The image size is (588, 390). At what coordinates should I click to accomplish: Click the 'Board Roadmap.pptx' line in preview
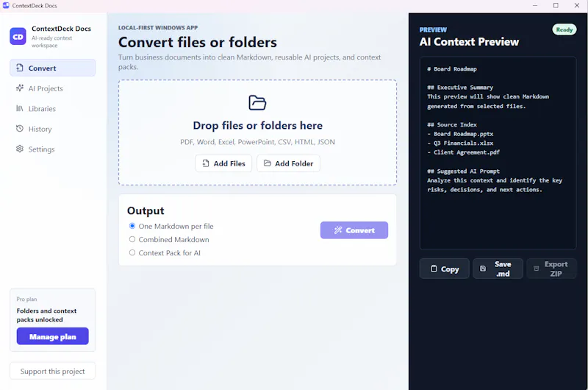(461, 134)
